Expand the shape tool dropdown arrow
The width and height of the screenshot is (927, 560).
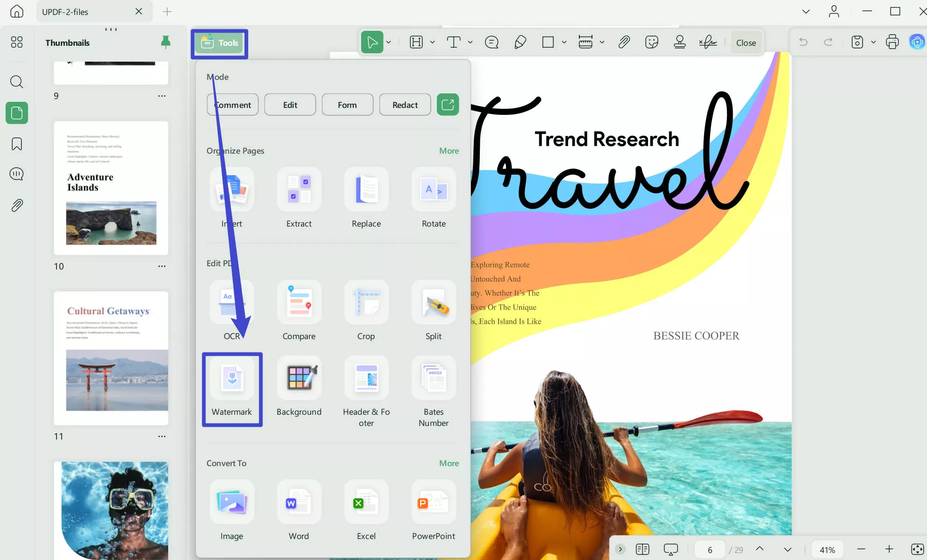pyautogui.click(x=564, y=42)
